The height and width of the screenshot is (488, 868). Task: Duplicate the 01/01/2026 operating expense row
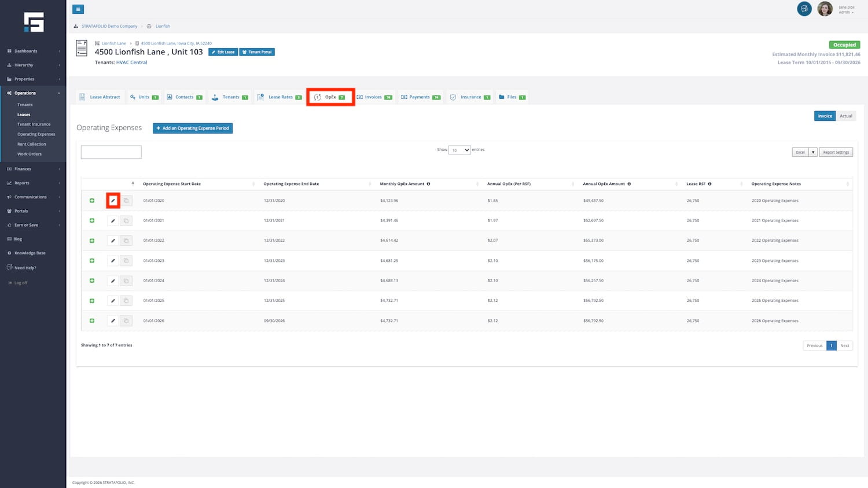(126, 321)
